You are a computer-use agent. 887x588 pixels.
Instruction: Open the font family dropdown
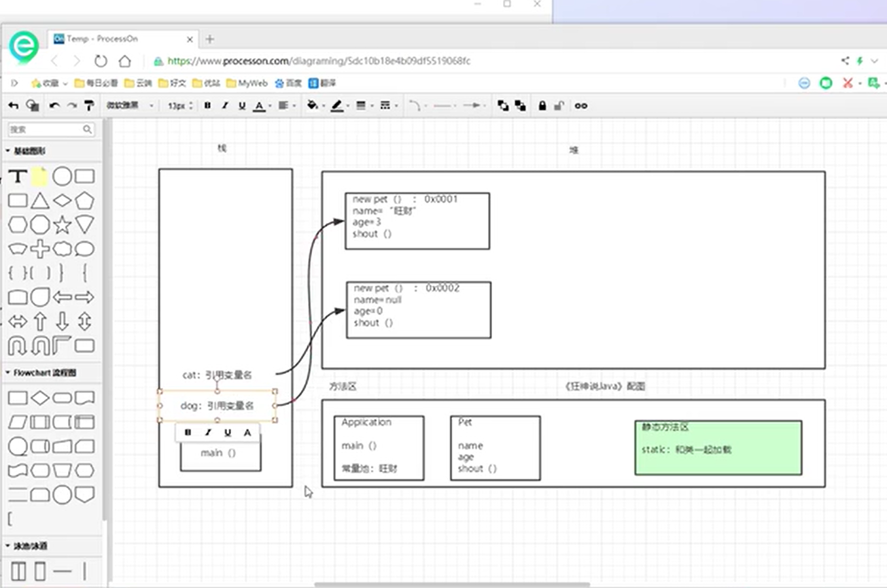pyautogui.click(x=131, y=105)
